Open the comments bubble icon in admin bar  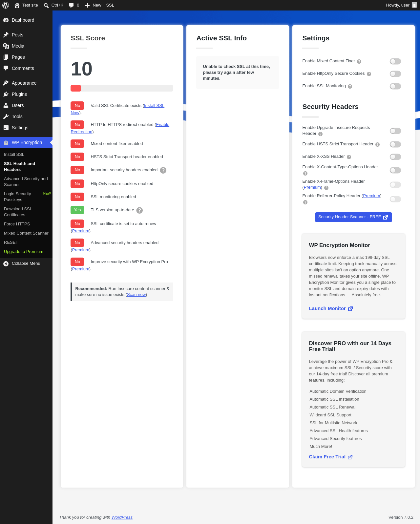pos(71,5)
